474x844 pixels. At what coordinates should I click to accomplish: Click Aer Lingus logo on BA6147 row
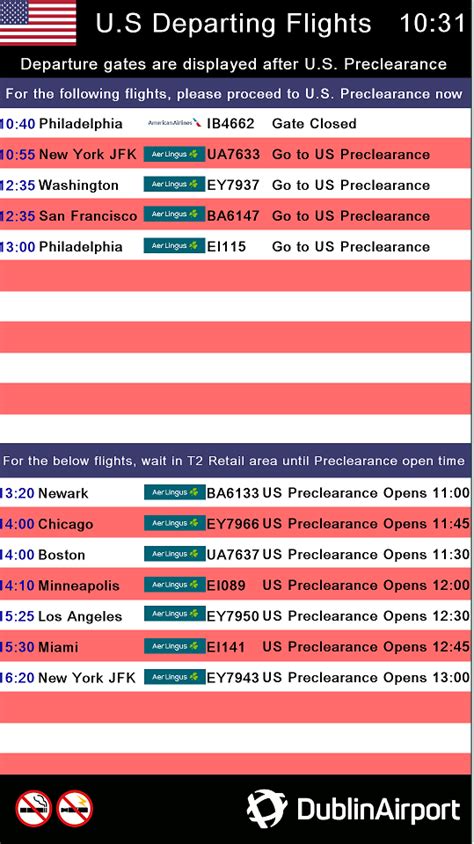(x=174, y=215)
